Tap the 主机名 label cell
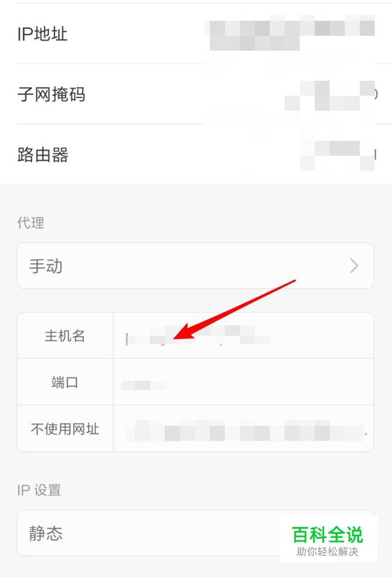 tap(65, 336)
